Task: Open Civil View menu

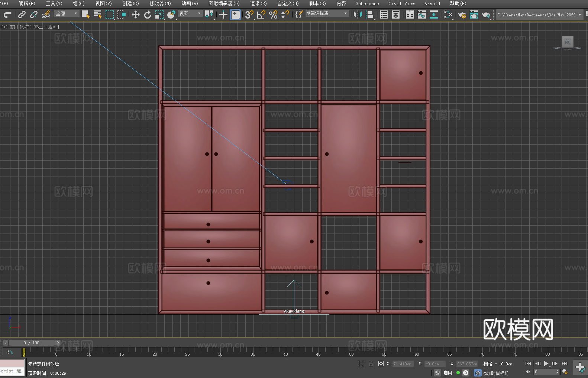Action: pyautogui.click(x=401, y=3)
